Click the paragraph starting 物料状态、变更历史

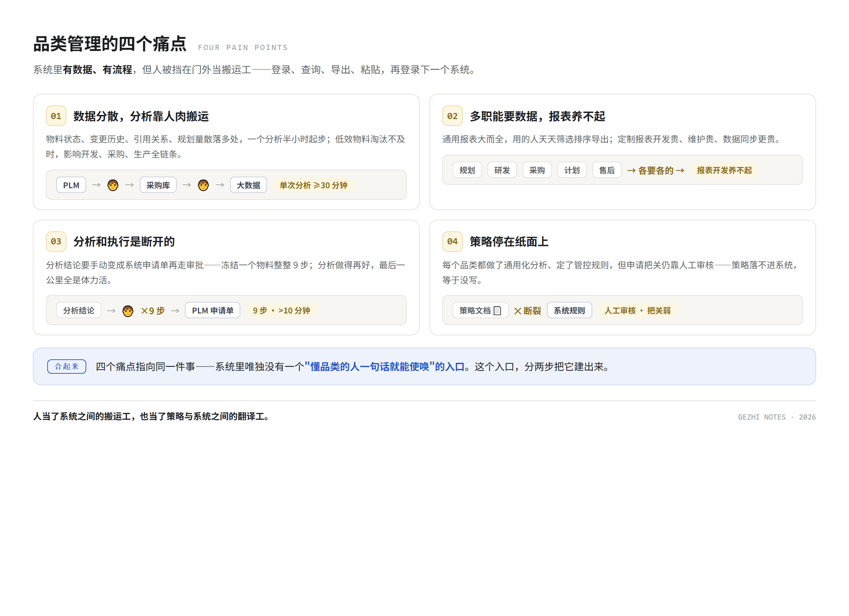coord(225,147)
